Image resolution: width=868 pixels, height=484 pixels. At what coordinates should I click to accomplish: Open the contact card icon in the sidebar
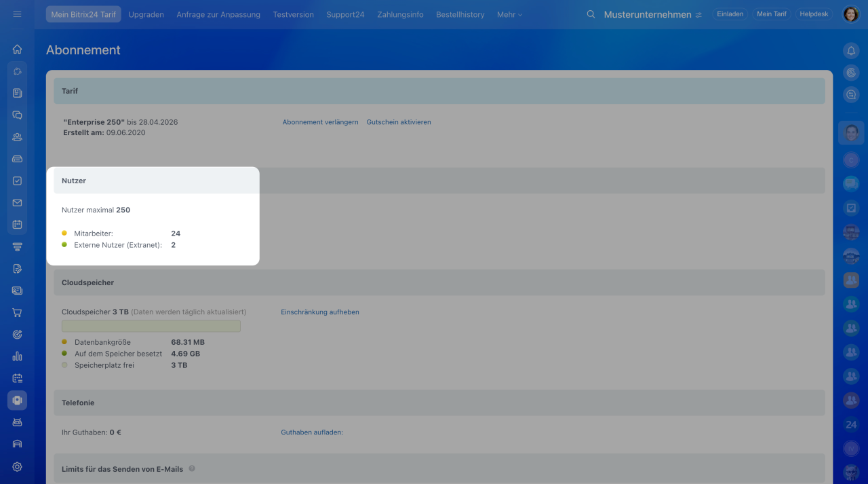coord(17,291)
